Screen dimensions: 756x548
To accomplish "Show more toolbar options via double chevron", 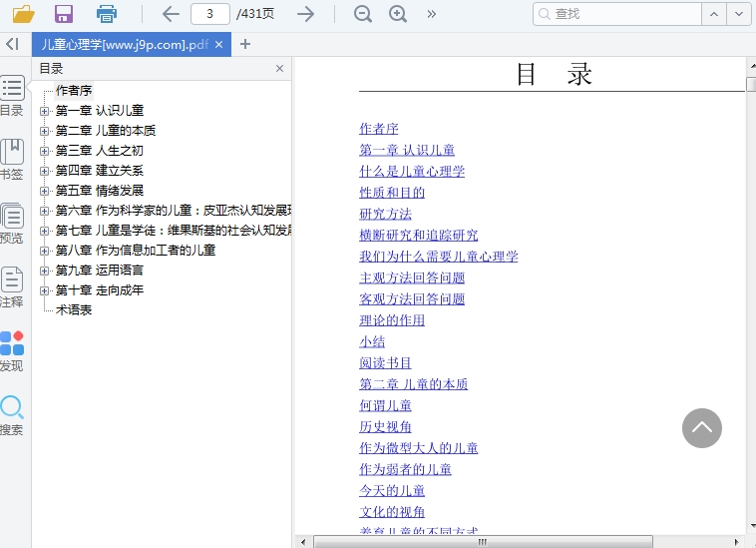I will [432, 14].
